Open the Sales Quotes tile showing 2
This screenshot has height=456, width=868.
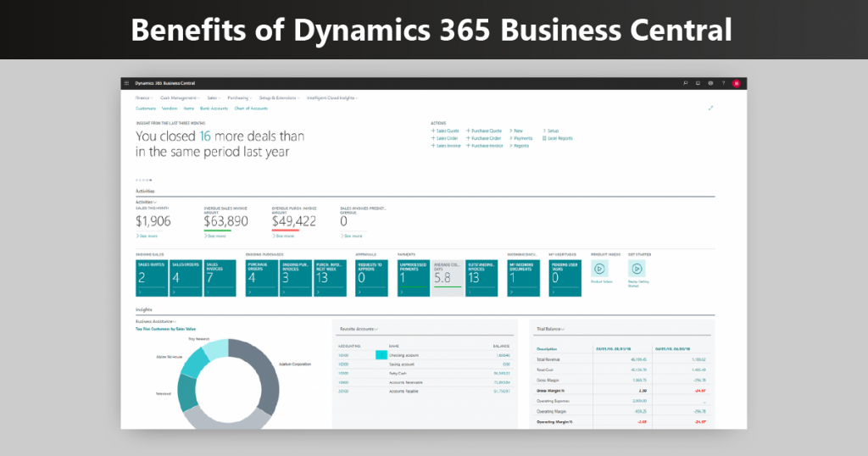click(x=152, y=278)
